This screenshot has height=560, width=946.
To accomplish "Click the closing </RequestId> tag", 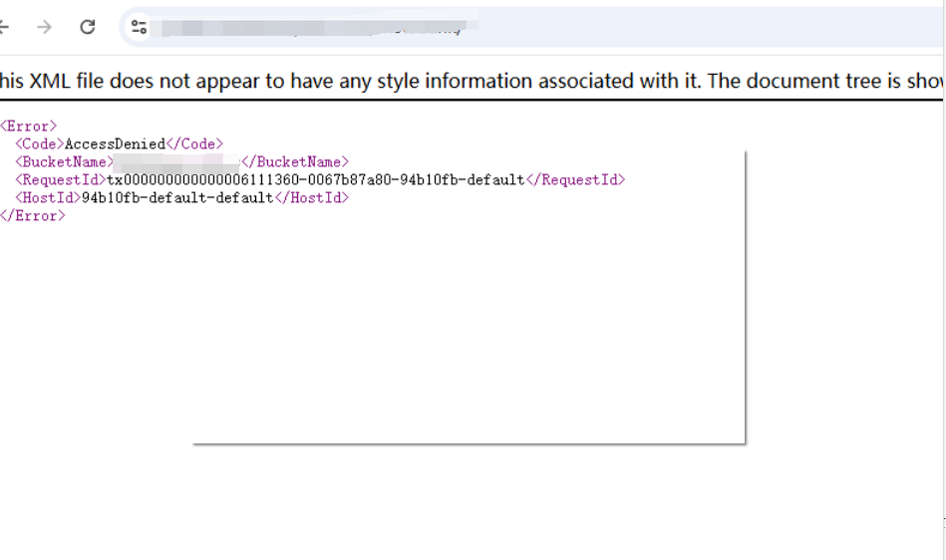I will [x=575, y=179].
